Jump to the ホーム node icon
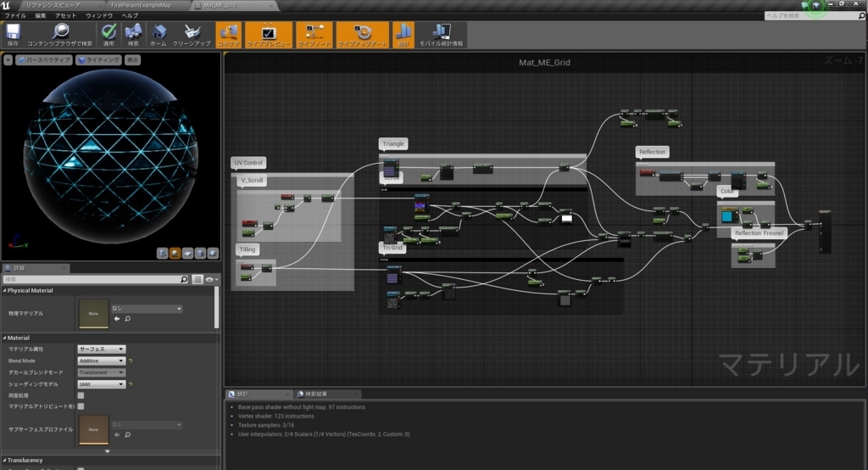This screenshot has width=868, height=470. (x=159, y=35)
